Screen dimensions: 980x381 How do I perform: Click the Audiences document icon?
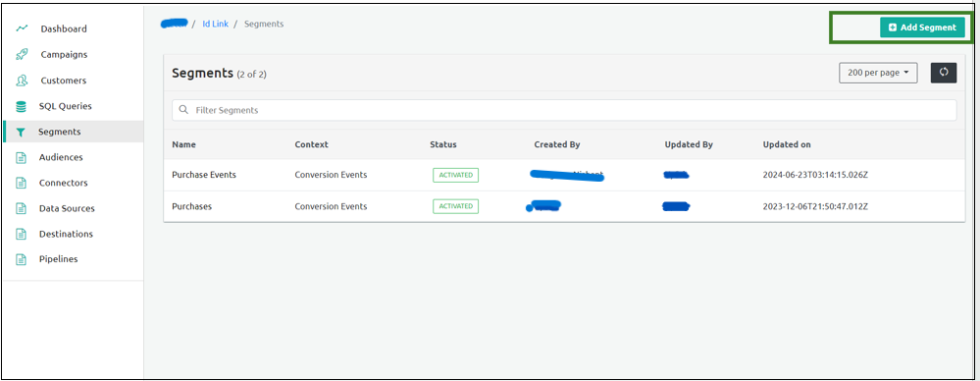(22, 158)
